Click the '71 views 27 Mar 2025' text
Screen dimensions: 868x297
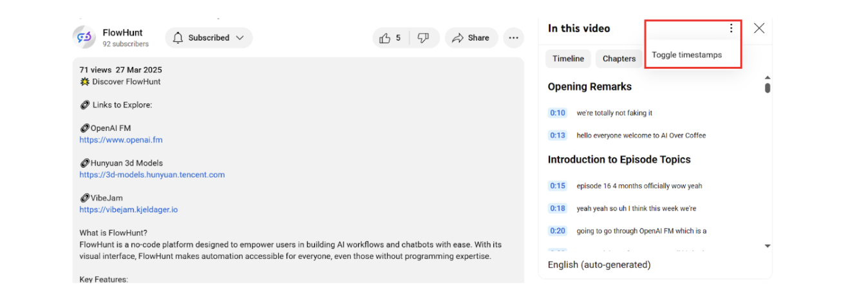[120, 70]
